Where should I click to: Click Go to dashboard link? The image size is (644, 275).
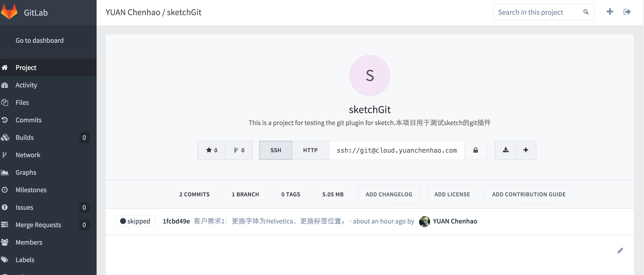[39, 40]
